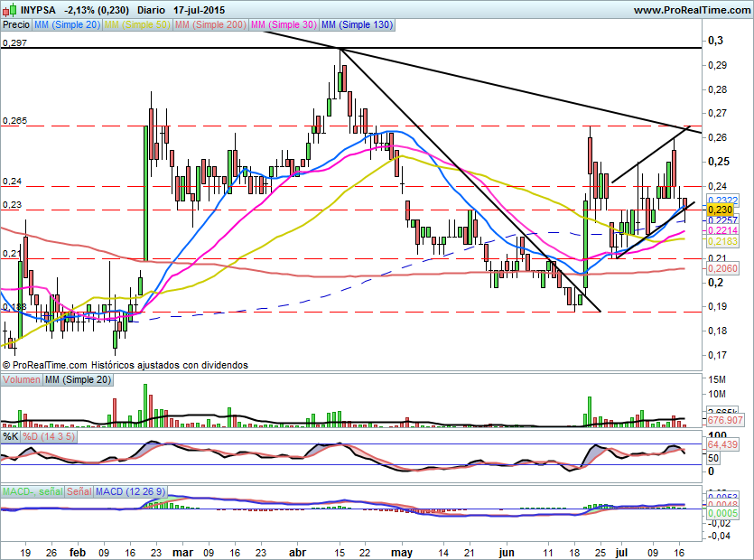Click the volume MM (Simple 20) label
The image size is (754, 560).
click(78, 379)
